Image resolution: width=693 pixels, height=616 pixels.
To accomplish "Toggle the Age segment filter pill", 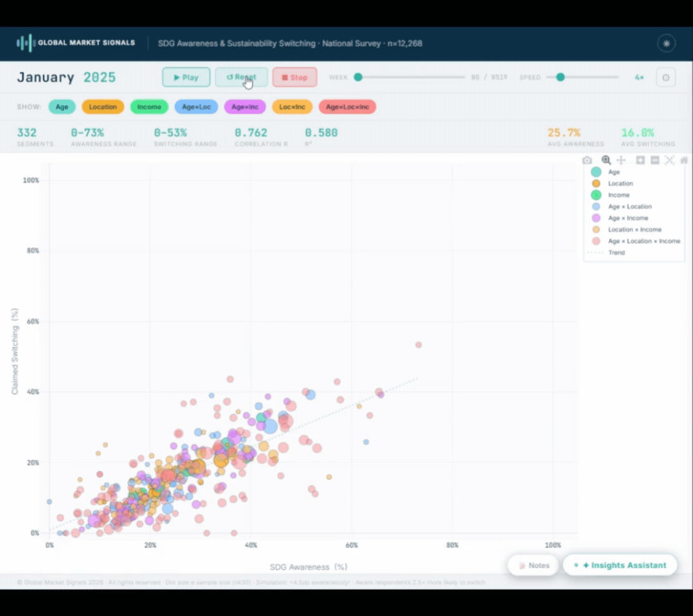I will pyautogui.click(x=62, y=107).
